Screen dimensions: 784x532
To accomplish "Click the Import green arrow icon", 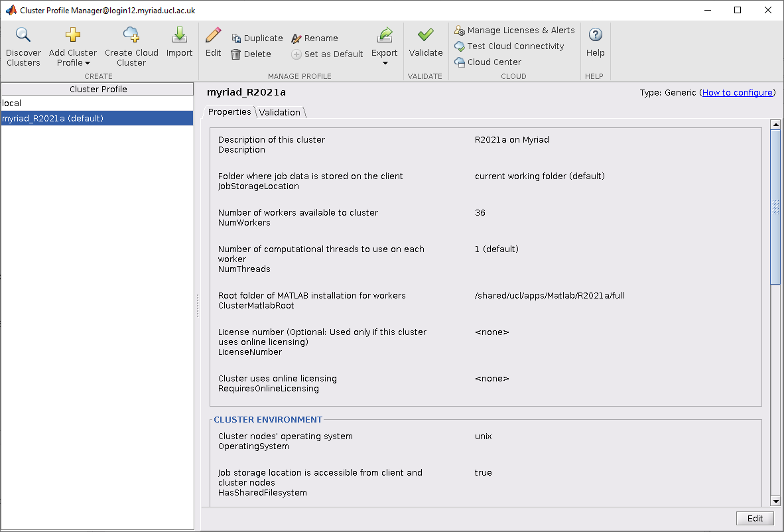I will (x=179, y=34).
